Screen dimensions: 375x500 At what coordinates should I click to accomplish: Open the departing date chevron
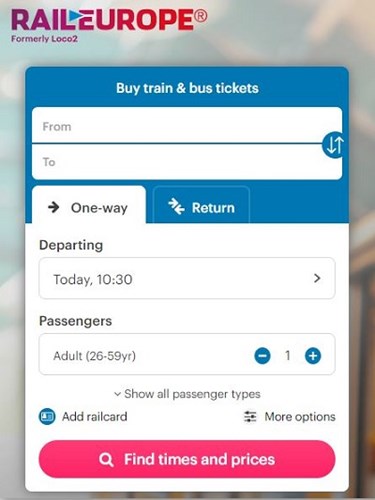click(317, 278)
